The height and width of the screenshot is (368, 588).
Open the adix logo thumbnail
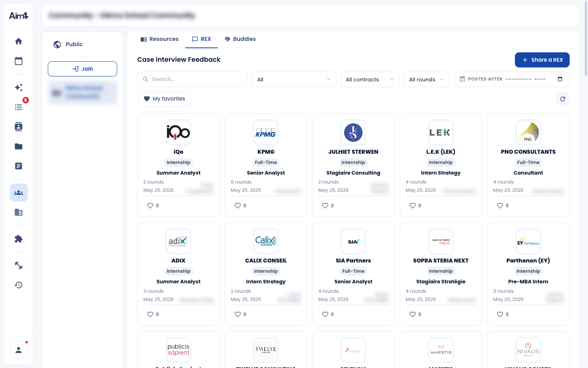tap(178, 241)
